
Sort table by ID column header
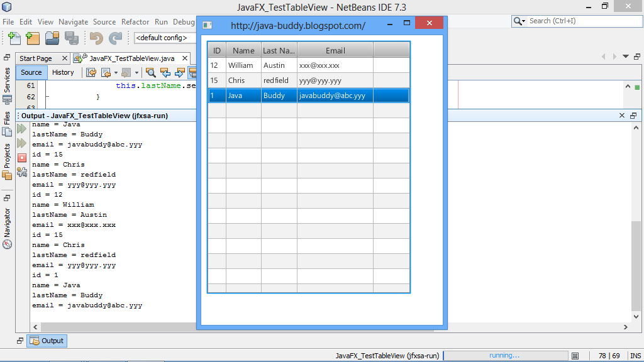click(217, 50)
